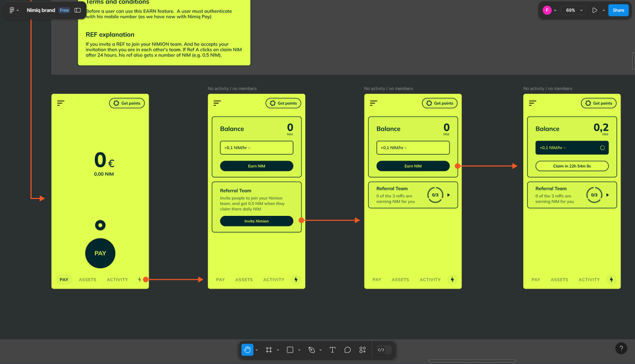
Task: Expand move tools chevron beside Hand tool
Action: pyautogui.click(x=257, y=350)
